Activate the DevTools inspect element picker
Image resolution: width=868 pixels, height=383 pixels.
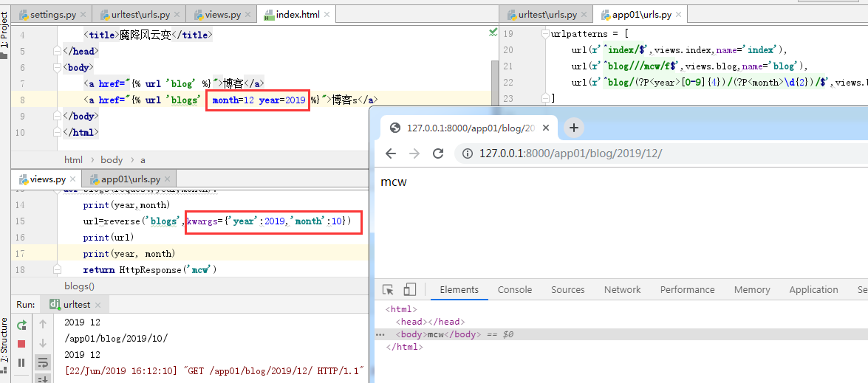(x=388, y=289)
